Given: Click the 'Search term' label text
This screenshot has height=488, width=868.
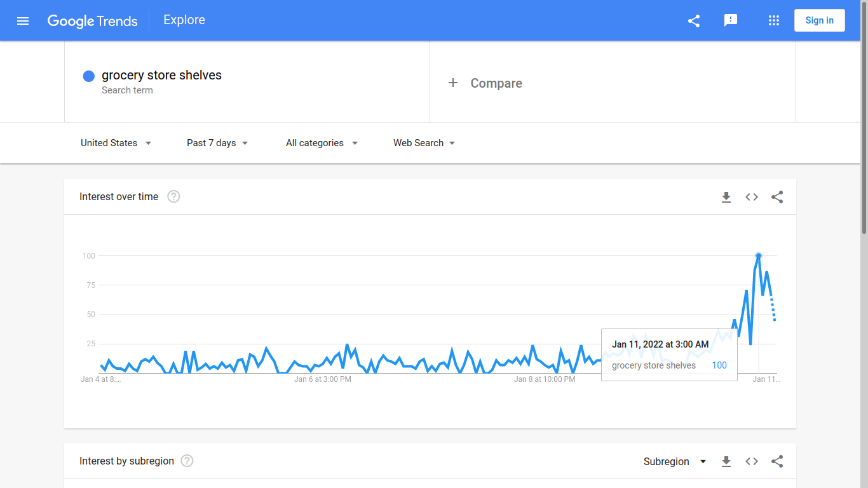Looking at the screenshot, I should [x=127, y=90].
